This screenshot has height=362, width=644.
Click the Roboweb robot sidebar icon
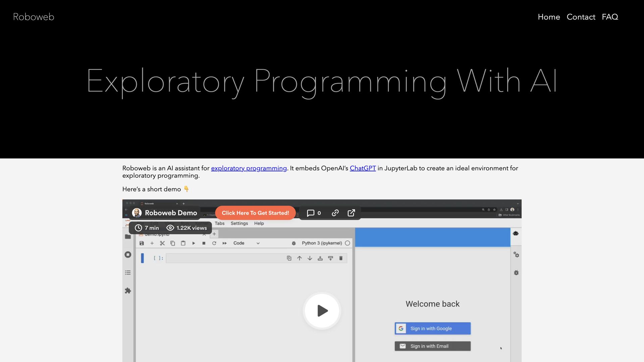[516, 233]
